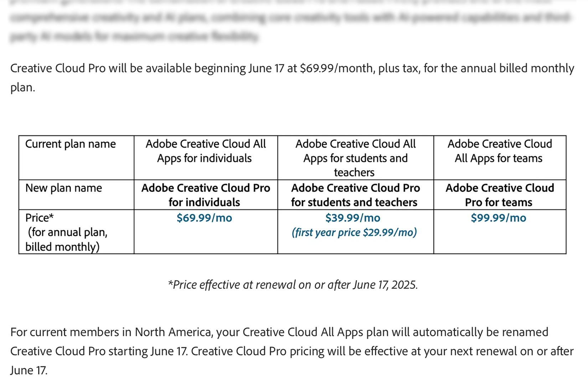Viewport: 588px width, 392px height.
Task: Click the "Price effective at renewal" footnote
Action: click(x=293, y=285)
